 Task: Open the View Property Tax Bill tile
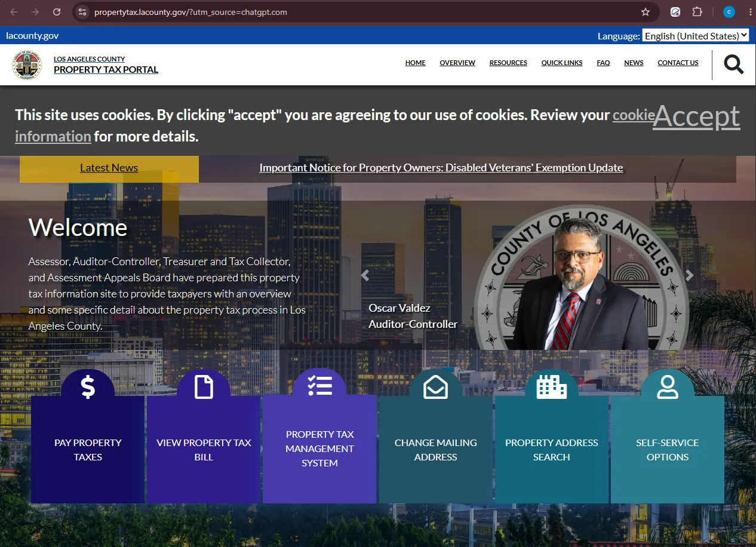click(x=204, y=449)
